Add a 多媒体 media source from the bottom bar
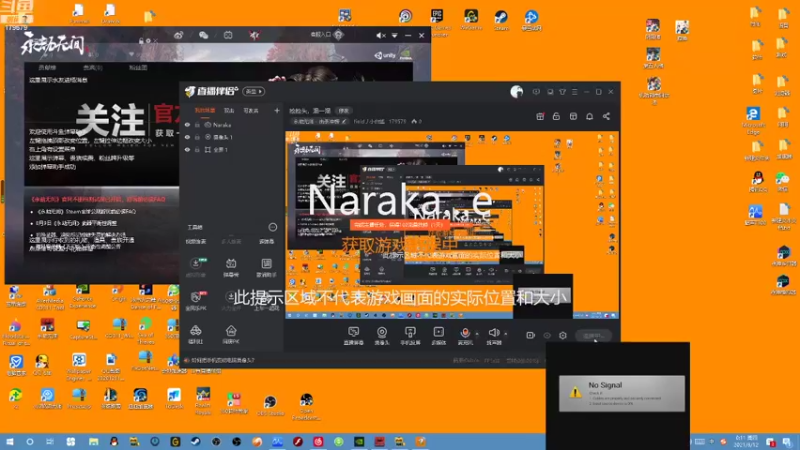 438,336
